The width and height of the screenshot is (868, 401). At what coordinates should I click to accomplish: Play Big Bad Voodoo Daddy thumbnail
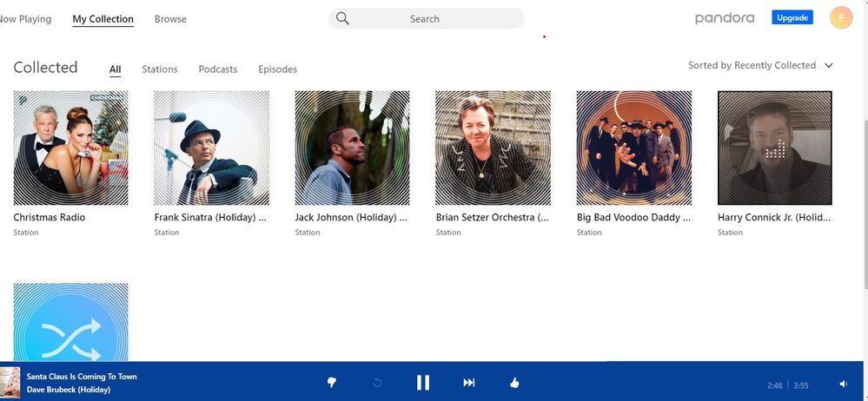click(633, 148)
